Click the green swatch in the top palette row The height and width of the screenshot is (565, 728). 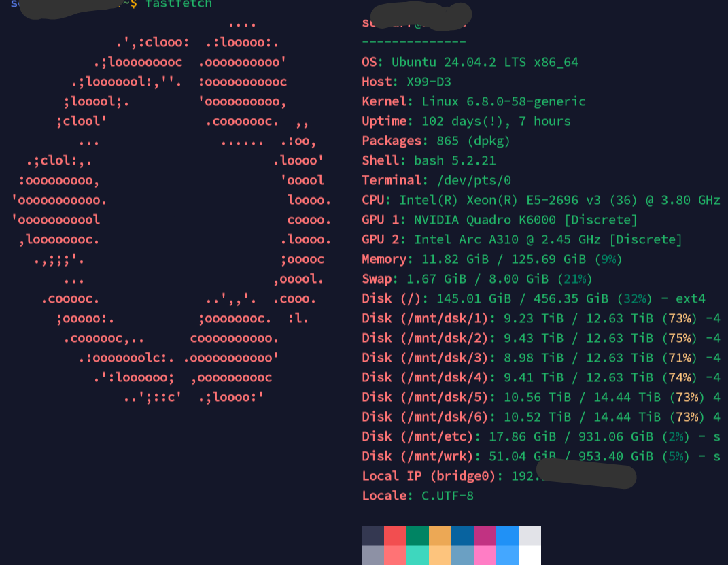(x=417, y=535)
